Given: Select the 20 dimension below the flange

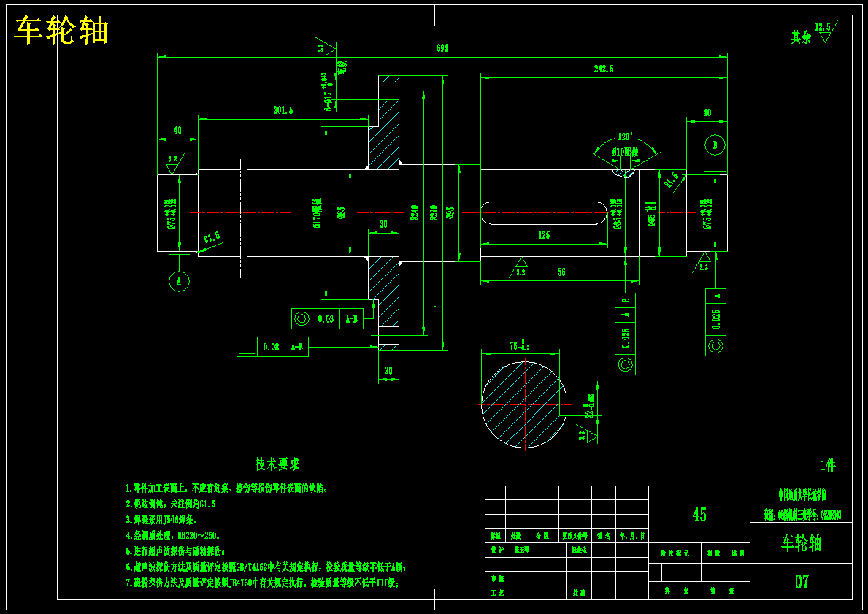Looking at the screenshot, I should click(x=388, y=371).
